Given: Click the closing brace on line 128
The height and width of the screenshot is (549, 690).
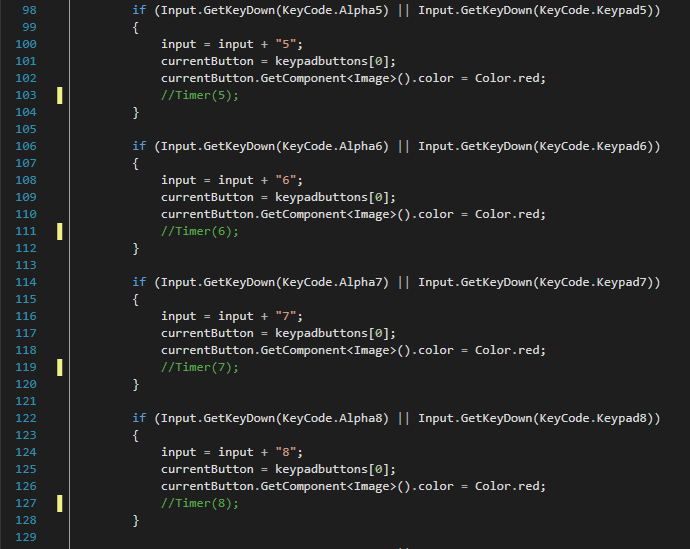Looking at the screenshot, I should (136, 520).
